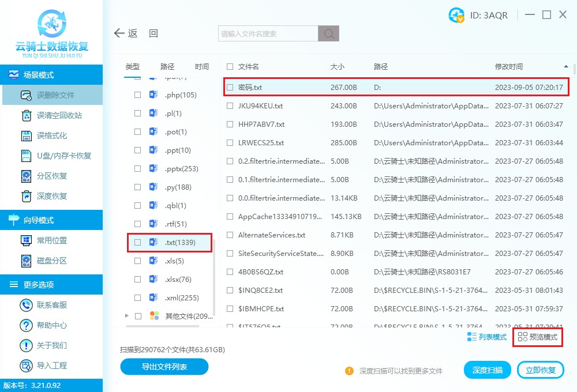Viewport: 577px width, 392px height.
Task: Check the JKU94KEU.txt checkbox
Action: (230, 105)
